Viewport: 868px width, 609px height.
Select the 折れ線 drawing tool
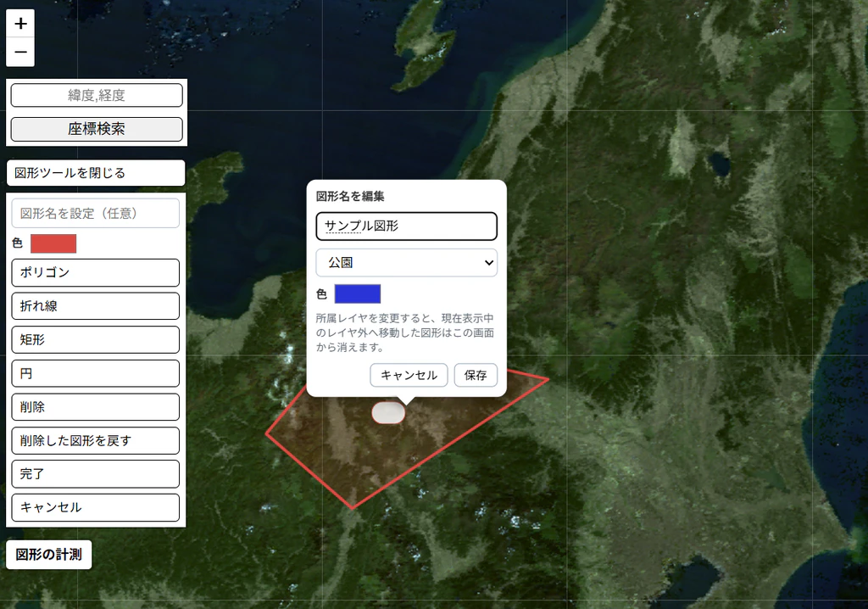95,306
